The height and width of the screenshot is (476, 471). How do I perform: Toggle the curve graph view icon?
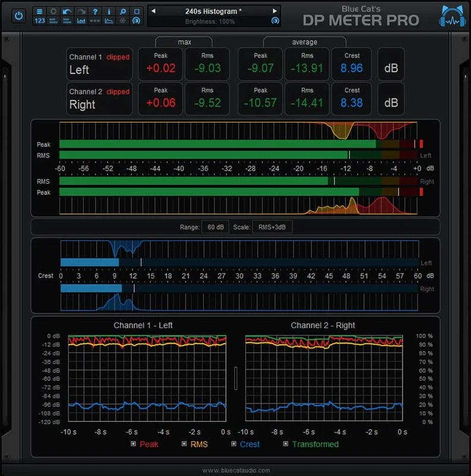tap(109, 21)
